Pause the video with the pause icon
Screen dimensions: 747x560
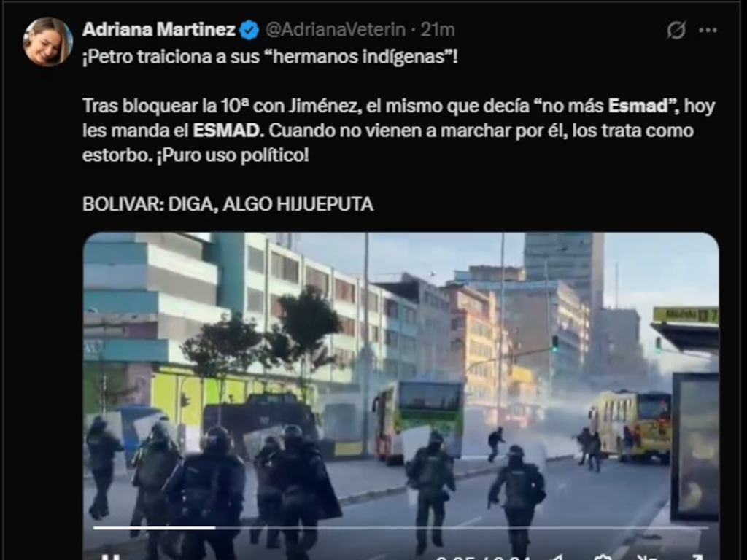click(x=111, y=557)
